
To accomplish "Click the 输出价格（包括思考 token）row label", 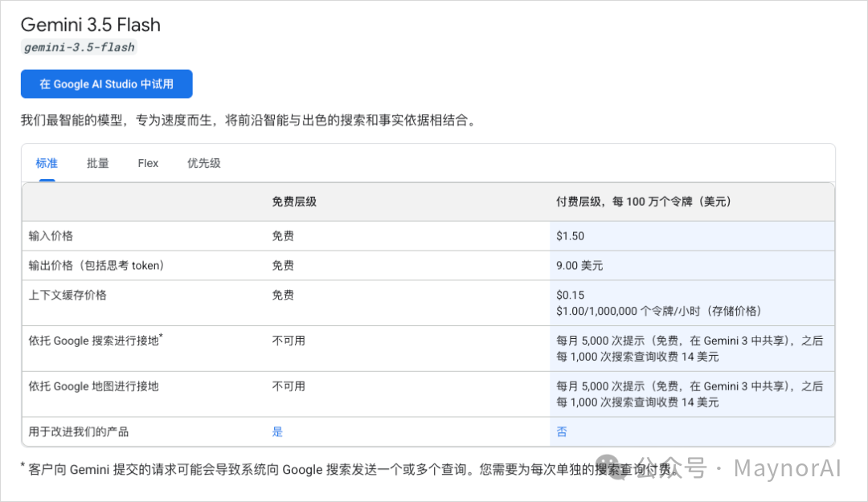I will 97,266.
